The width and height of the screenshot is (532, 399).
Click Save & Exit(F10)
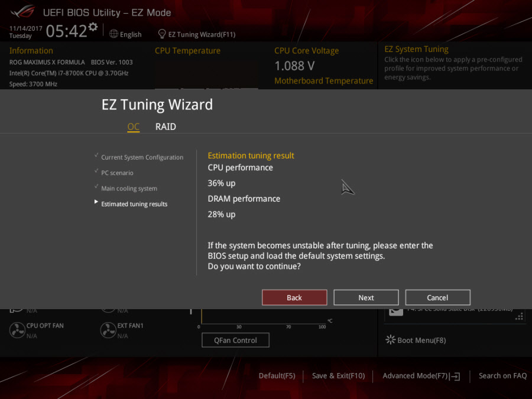[x=338, y=376]
